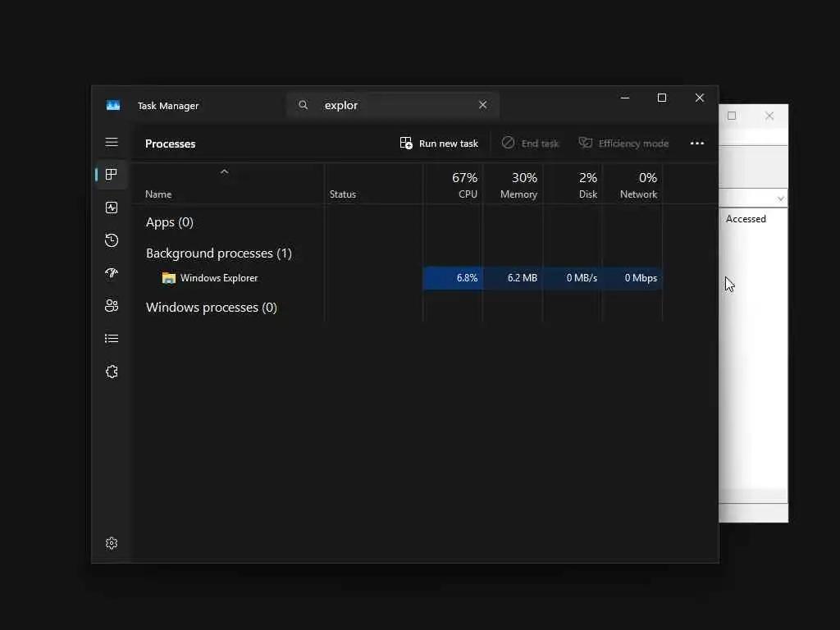
Task: Open the Users page icon
Action: coord(112,305)
